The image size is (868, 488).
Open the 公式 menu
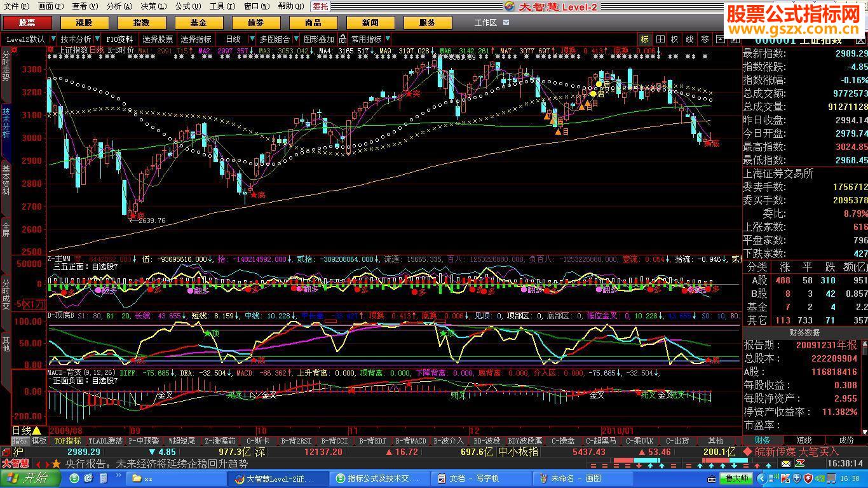pos(187,6)
